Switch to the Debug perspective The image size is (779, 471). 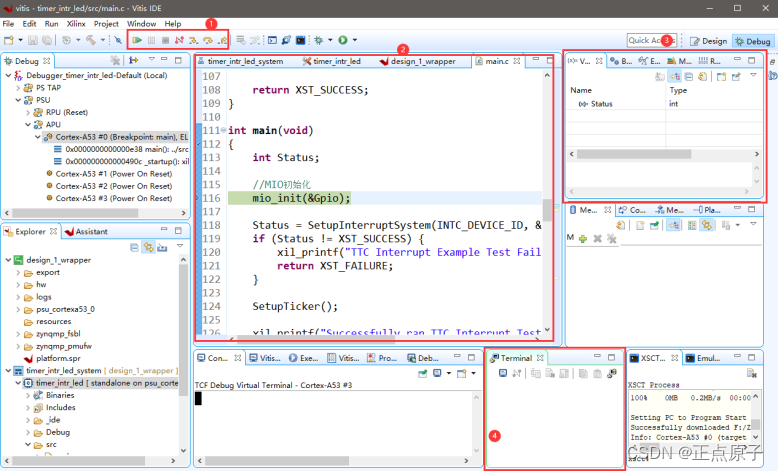point(751,41)
